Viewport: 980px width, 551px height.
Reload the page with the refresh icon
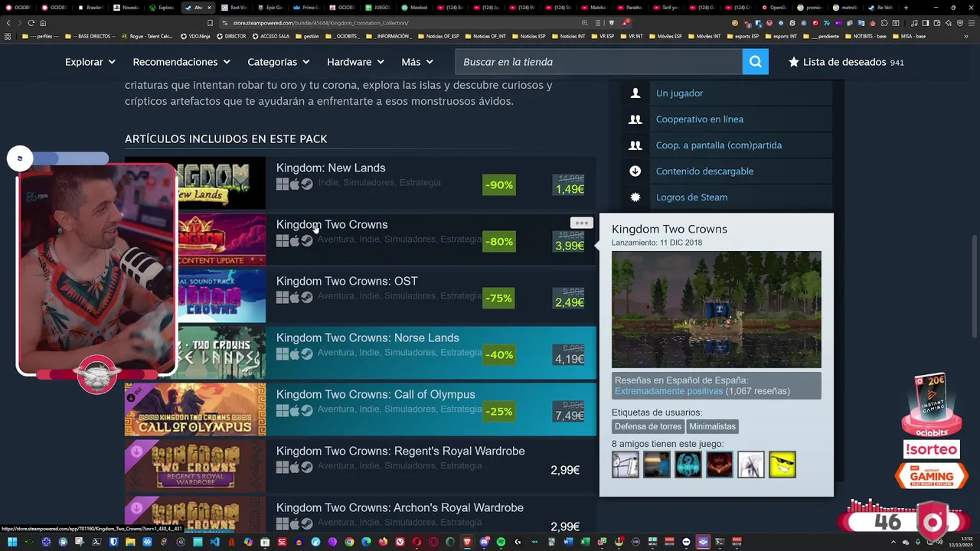(31, 23)
